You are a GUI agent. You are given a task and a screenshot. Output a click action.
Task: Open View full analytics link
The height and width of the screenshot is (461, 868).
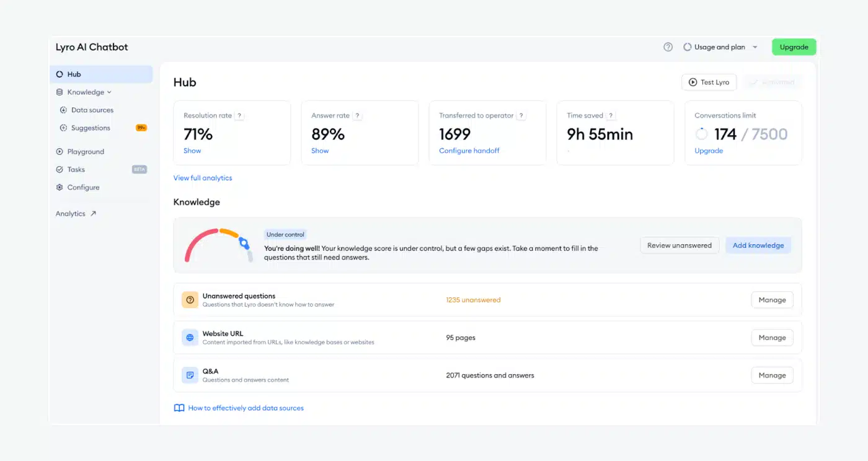(x=203, y=178)
